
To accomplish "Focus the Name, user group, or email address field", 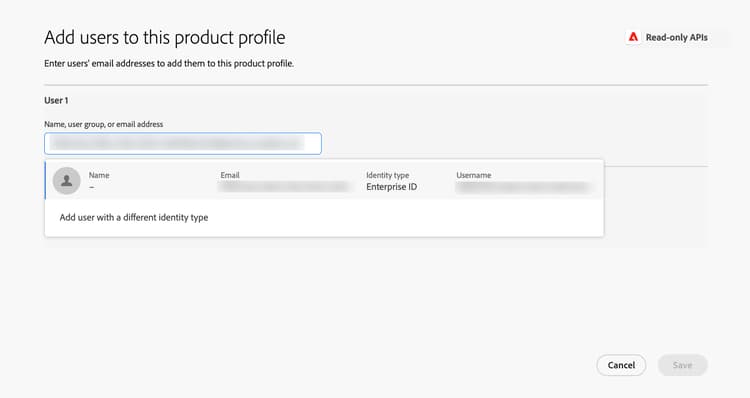I will pos(183,144).
